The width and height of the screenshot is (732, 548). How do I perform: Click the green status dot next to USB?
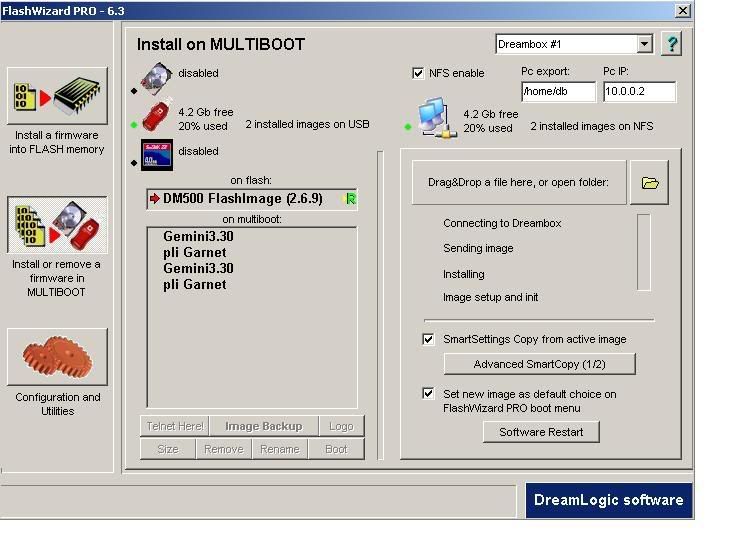pos(134,125)
